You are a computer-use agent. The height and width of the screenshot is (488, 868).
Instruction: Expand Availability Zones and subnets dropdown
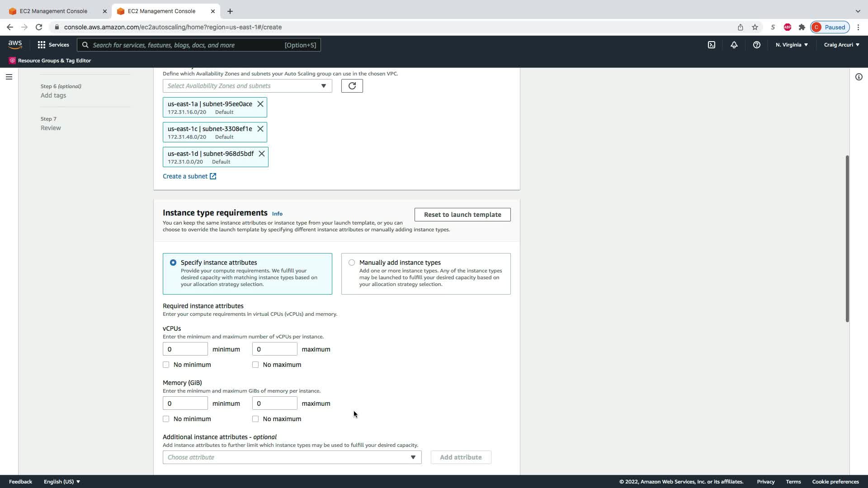click(x=247, y=86)
